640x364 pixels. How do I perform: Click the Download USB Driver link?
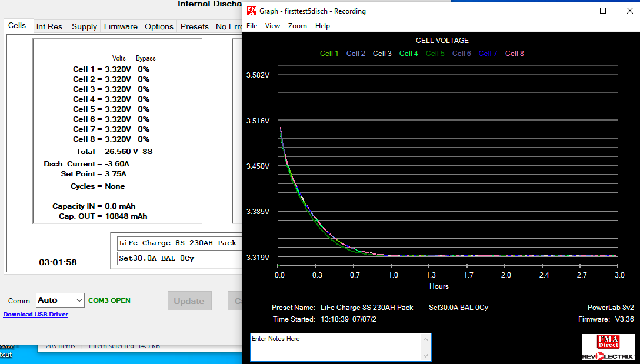(x=35, y=315)
